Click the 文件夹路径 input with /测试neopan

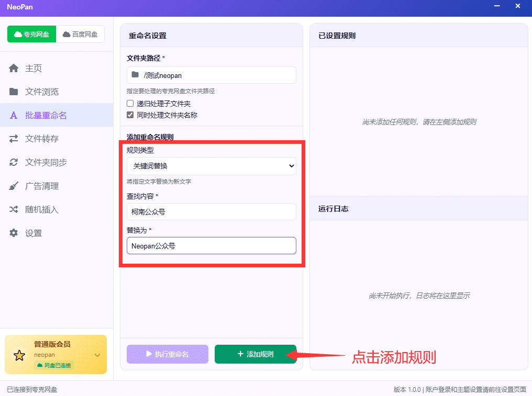tap(212, 75)
